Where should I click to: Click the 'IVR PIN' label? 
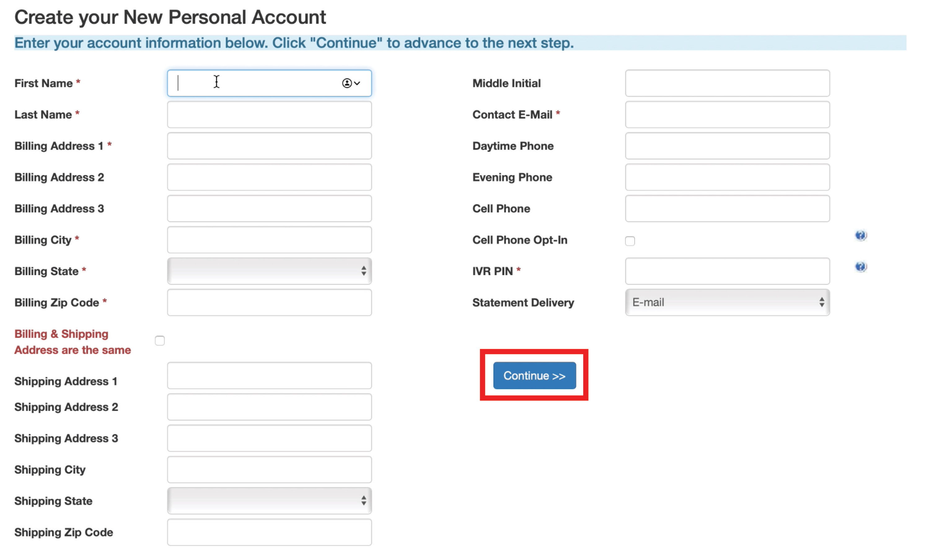tap(493, 271)
